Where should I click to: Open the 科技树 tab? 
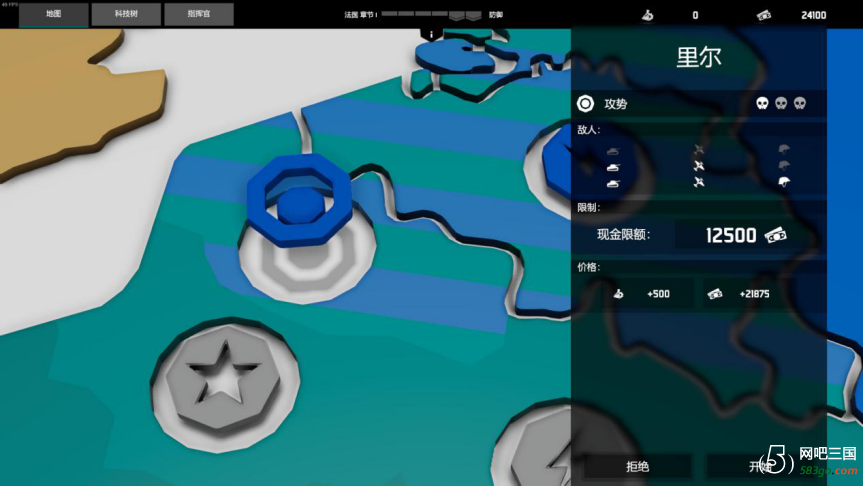pyautogui.click(x=126, y=14)
